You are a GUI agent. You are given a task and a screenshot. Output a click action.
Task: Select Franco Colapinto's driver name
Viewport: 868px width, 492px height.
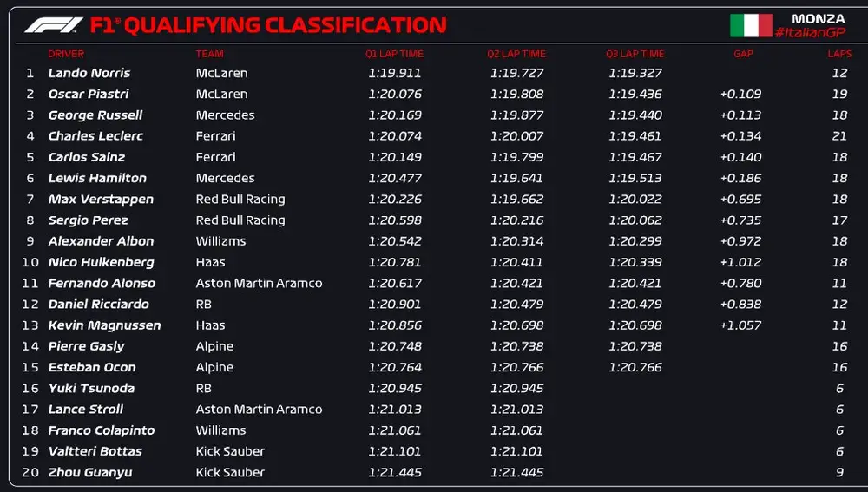tap(101, 430)
